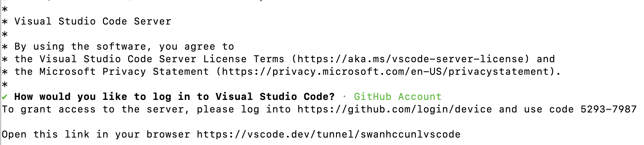Click the bold login question text
644x145 pixels.
(174, 97)
